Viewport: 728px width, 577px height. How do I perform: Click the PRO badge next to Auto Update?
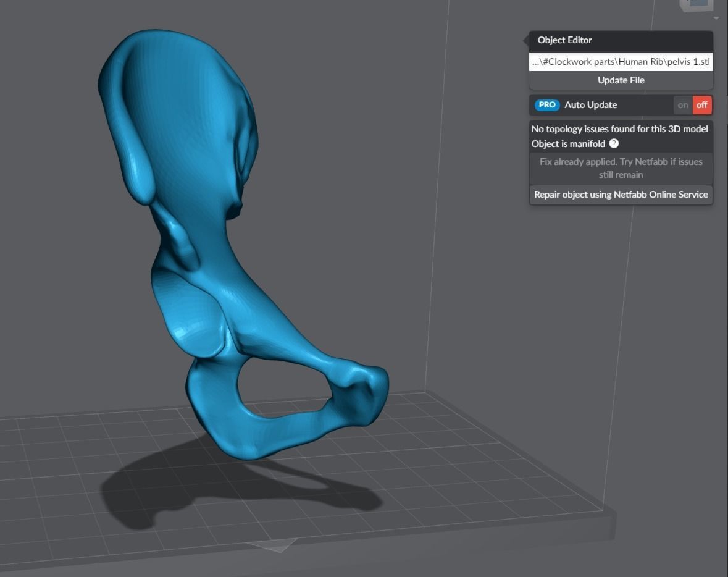[x=547, y=105]
